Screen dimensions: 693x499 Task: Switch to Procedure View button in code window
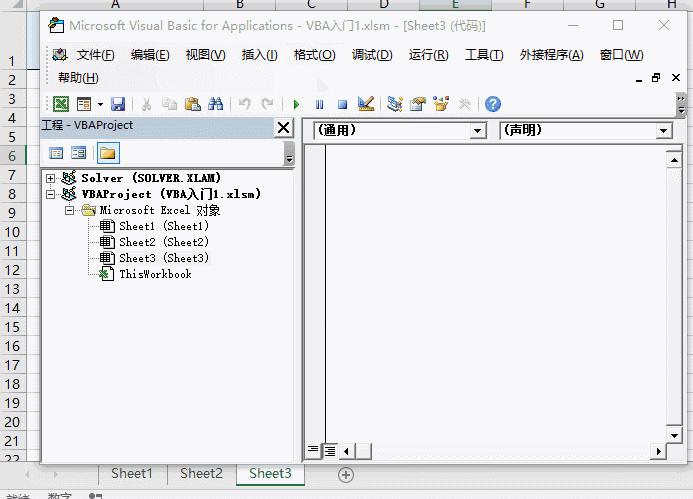[313, 451]
